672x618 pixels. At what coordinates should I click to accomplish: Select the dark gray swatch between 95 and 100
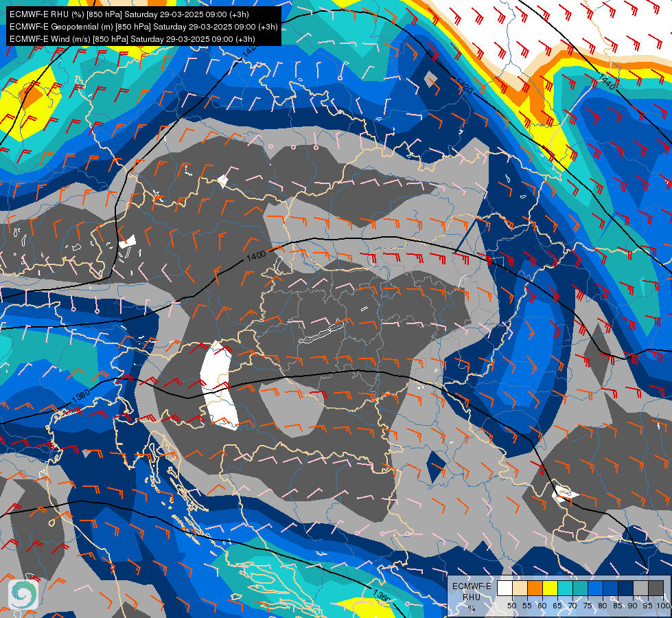point(656,588)
